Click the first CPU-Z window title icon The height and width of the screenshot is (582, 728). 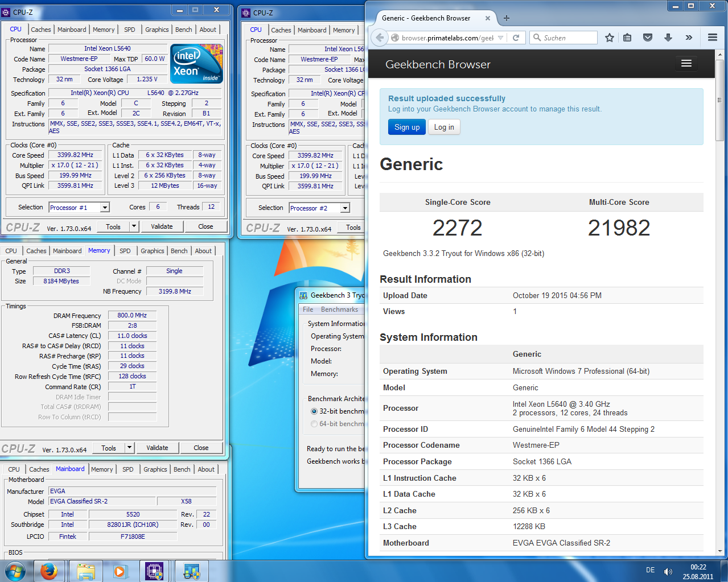pyautogui.click(x=7, y=11)
